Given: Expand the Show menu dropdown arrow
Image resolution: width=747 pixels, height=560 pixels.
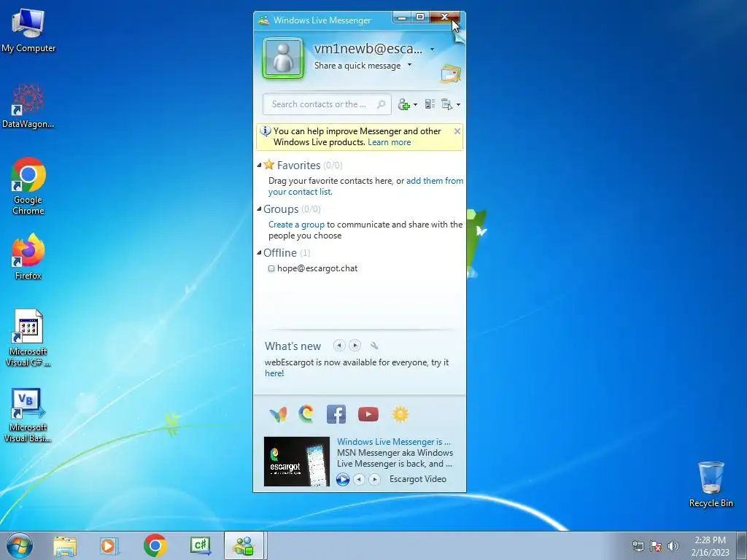Looking at the screenshot, I should point(458,105).
